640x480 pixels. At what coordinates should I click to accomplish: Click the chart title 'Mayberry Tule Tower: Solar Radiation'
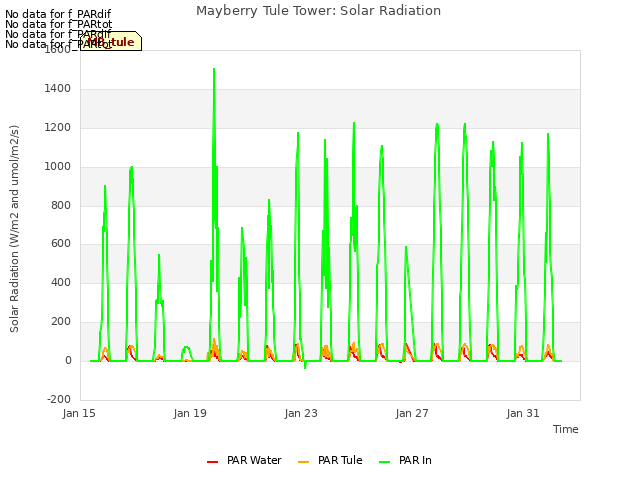click(318, 11)
